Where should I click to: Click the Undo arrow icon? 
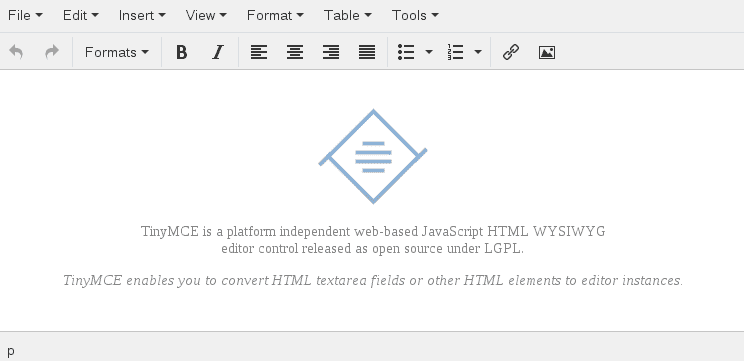click(x=16, y=52)
